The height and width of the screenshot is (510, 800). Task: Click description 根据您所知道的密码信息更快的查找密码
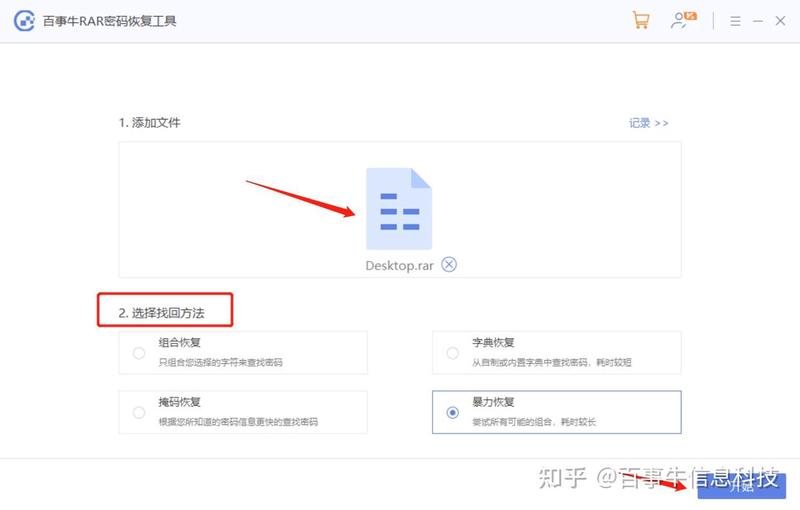tap(238, 422)
